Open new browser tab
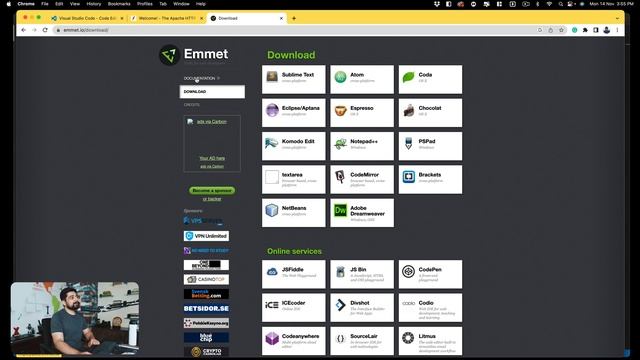 click(x=293, y=18)
